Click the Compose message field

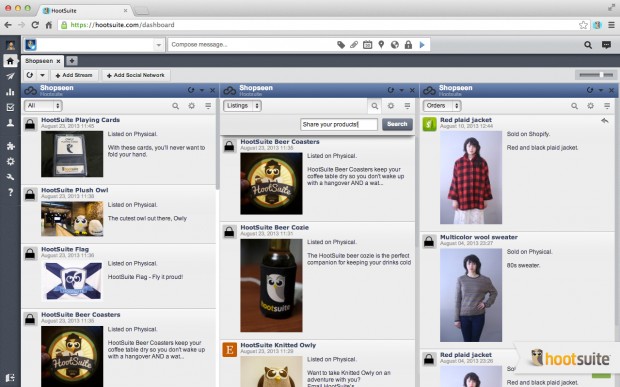tap(251, 45)
